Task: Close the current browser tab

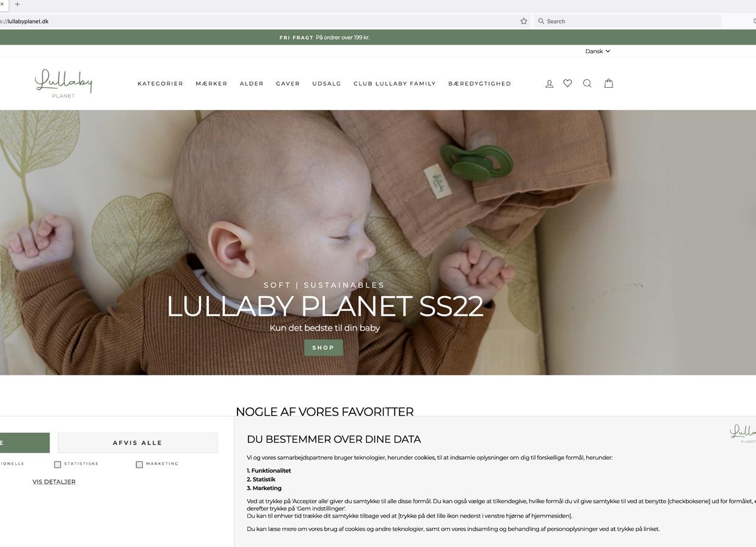Action: tap(2, 4)
